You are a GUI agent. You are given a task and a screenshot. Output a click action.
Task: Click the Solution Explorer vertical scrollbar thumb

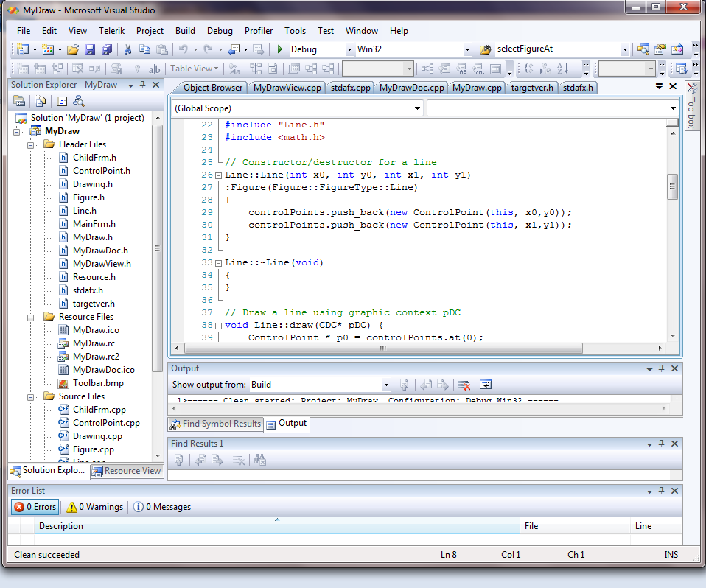pos(157,248)
